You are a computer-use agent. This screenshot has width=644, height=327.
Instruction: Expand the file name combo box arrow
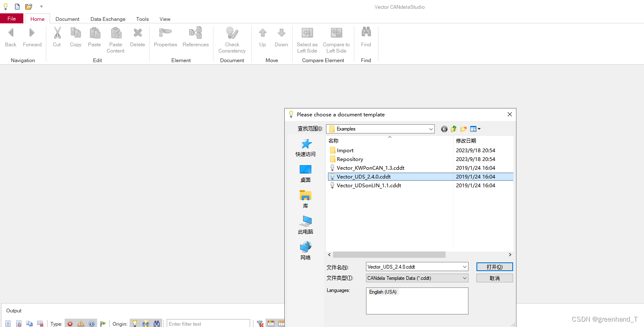pos(464,267)
